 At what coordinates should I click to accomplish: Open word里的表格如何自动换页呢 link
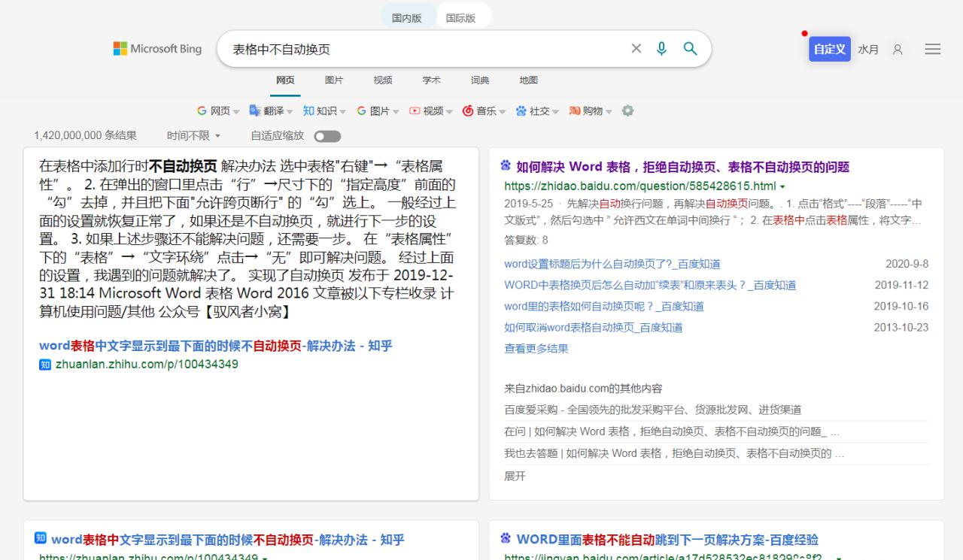604,306
